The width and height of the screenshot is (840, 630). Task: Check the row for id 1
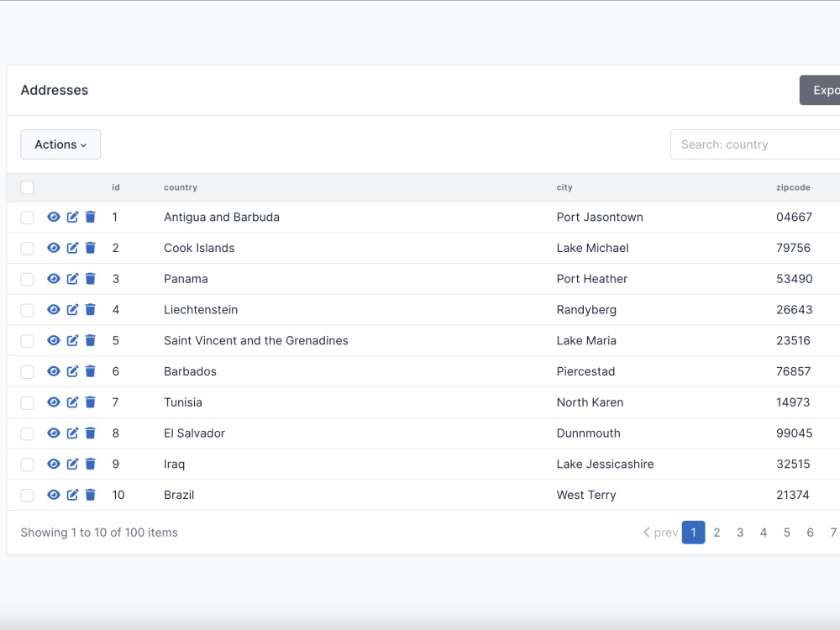tap(27, 218)
